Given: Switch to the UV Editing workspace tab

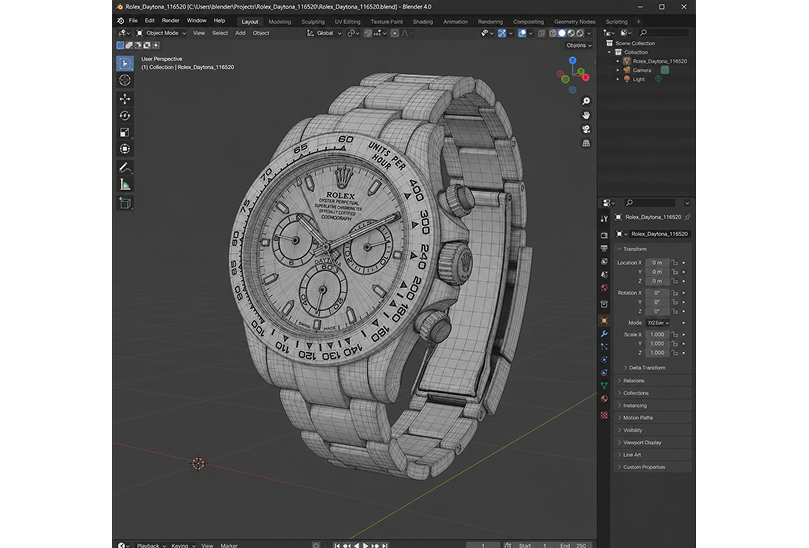Looking at the screenshot, I should pyautogui.click(x=347, y=22).
